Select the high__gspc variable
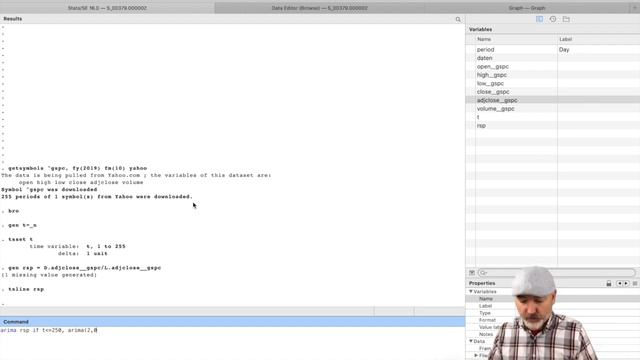 [x=491, y=75]
